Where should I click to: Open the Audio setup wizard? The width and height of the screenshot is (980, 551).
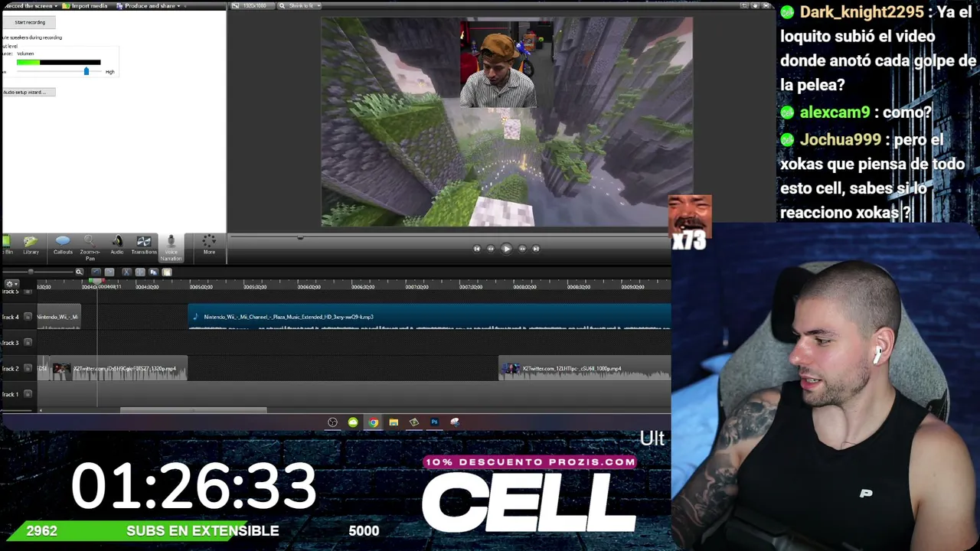(x=28, y=92)
